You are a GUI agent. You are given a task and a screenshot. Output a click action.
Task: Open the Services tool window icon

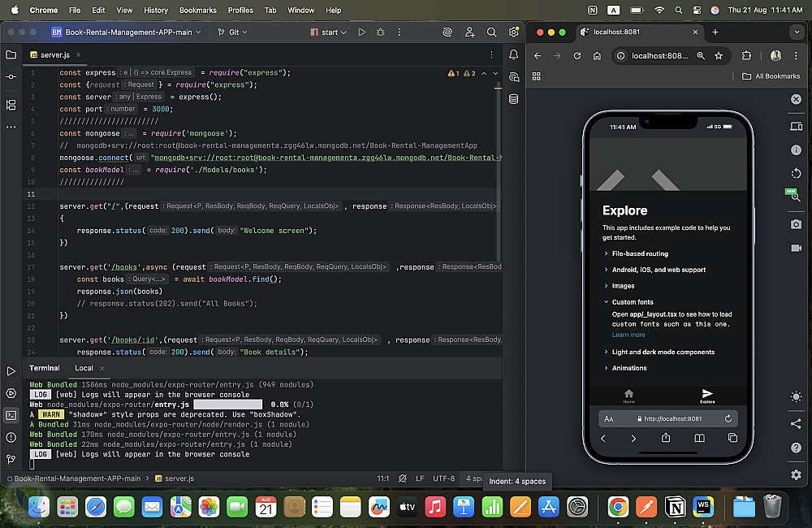click(11, 393)
